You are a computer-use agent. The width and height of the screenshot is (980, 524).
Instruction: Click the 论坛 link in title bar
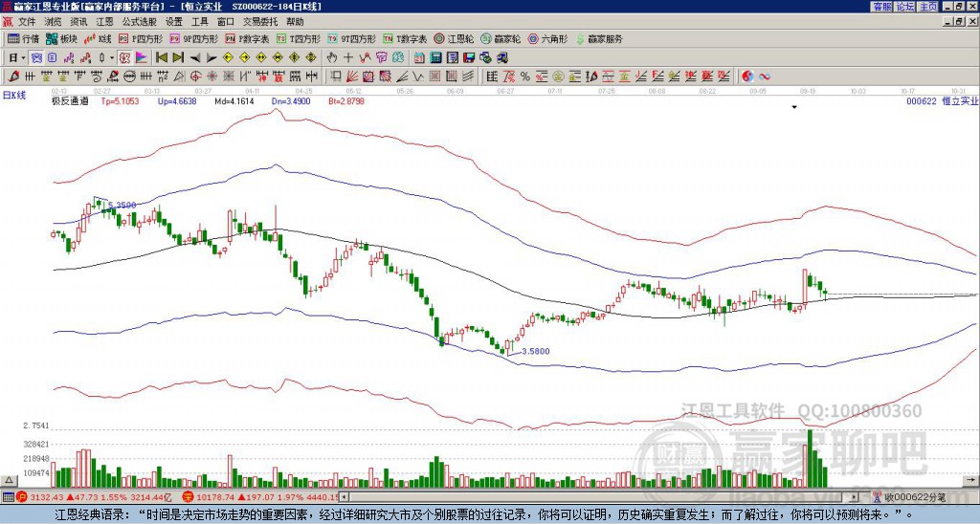click(x=905, y=7)
